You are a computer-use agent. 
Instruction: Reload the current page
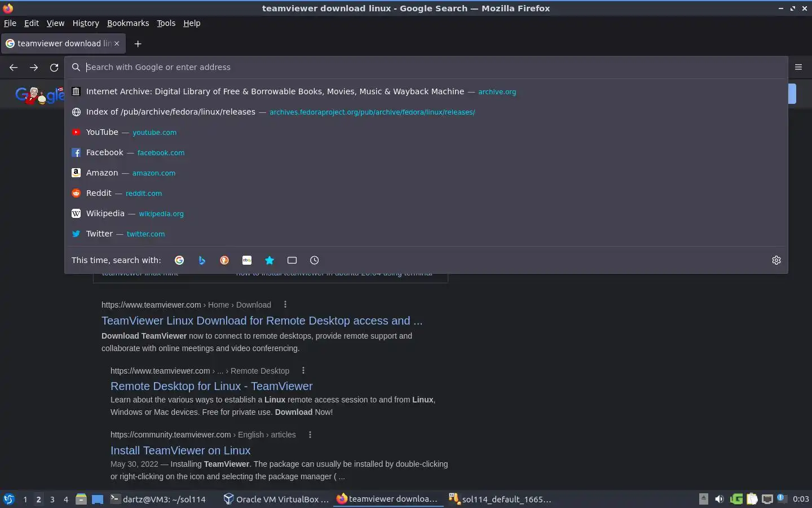coord(54,67)
